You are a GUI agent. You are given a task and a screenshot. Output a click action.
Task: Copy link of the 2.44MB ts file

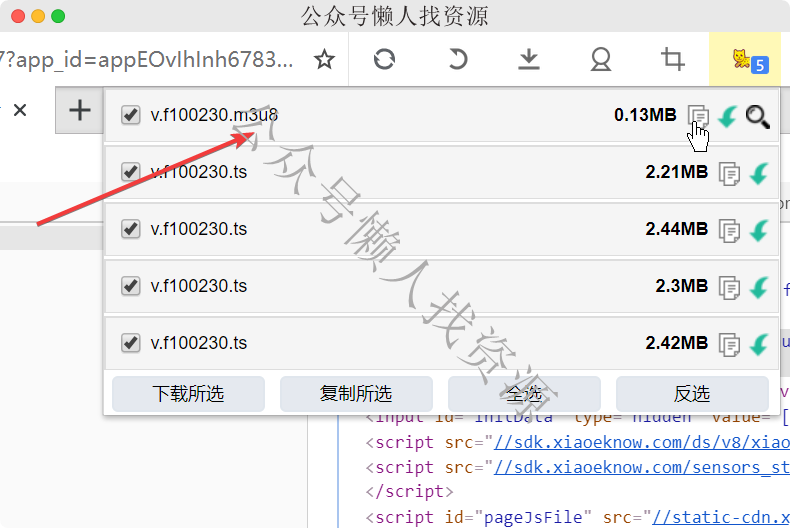click(x=729, y=231)
